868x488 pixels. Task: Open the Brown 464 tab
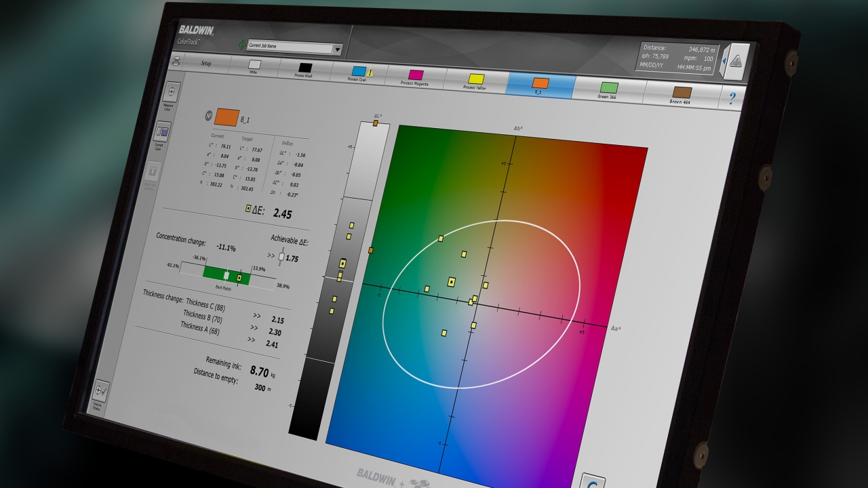coord(682,94)
